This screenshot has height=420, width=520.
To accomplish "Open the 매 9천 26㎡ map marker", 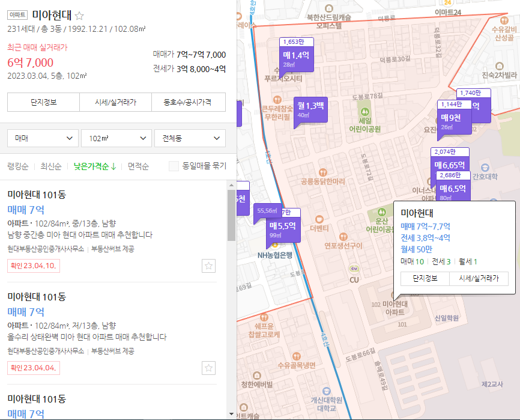I will point(455,117).
